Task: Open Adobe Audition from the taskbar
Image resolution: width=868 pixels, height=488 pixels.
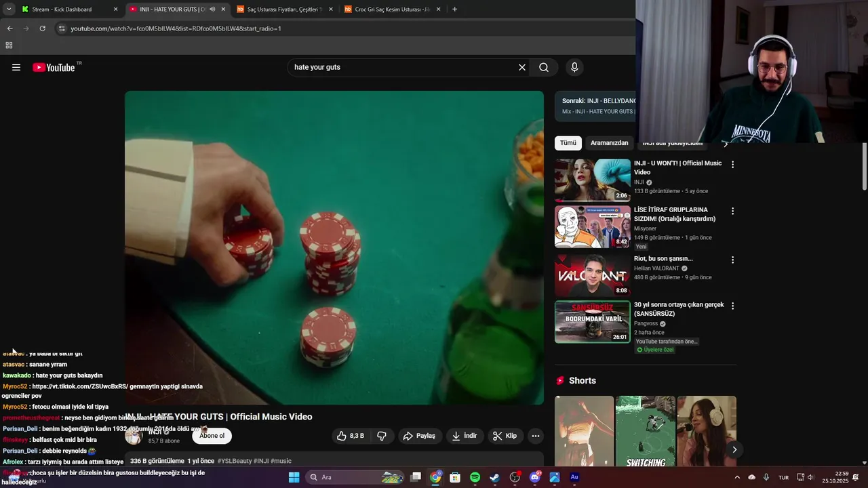Action: click(x=574, y=477)
